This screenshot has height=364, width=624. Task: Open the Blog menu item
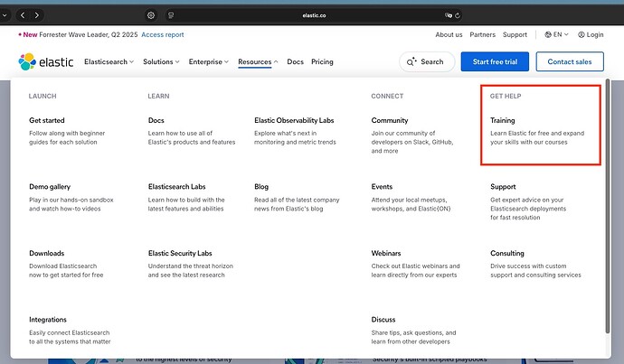[261, 187]
